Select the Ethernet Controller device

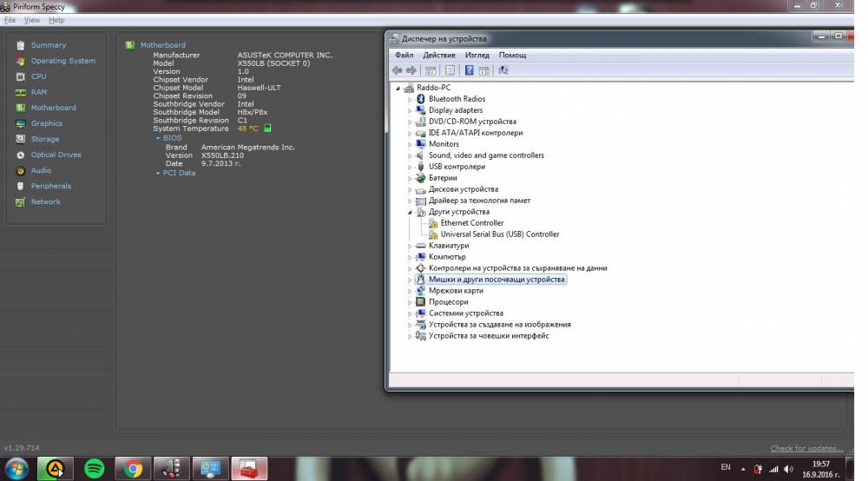[x=471, y=223]
